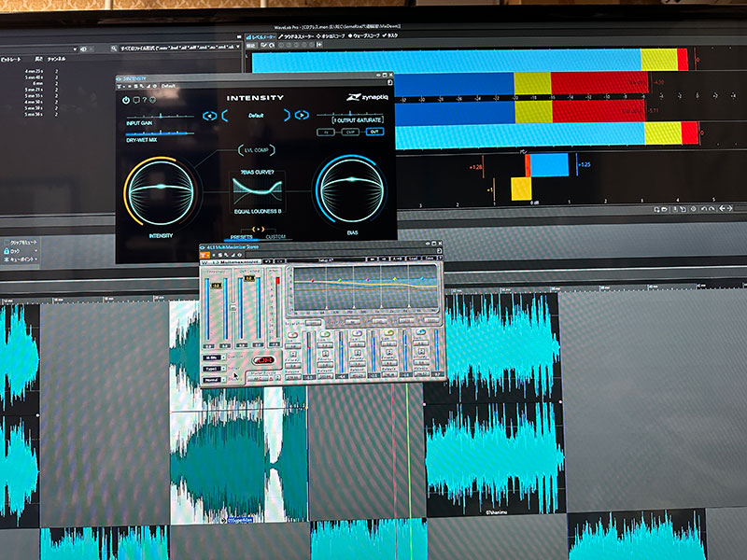Click the file browser search magnifier icon
This screenshot has height=560, width=747.
(x=114, y=49)
